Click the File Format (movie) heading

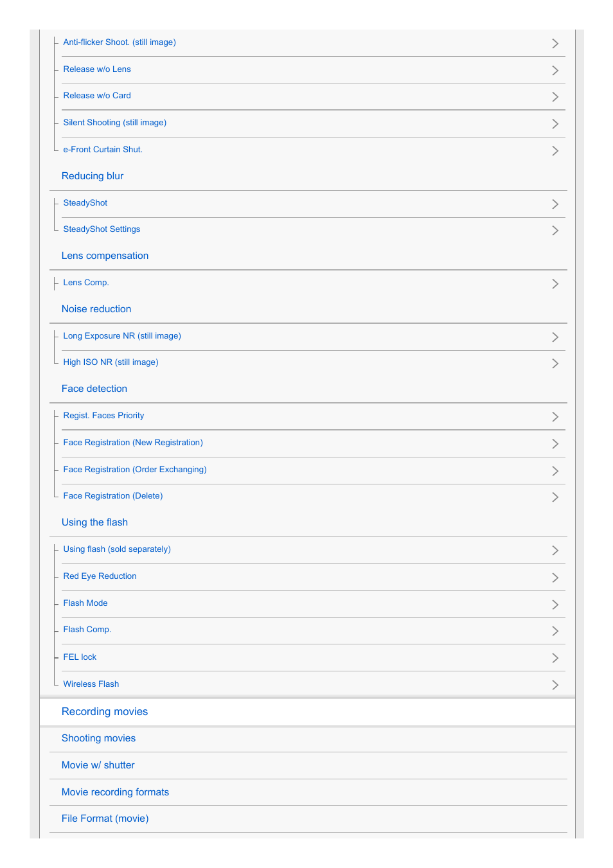click(105, 819)
